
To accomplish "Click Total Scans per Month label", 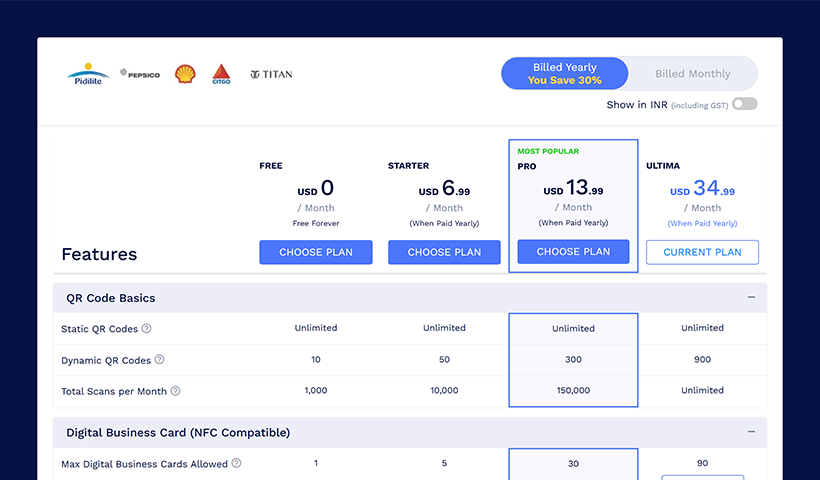I will pos(114,391).
